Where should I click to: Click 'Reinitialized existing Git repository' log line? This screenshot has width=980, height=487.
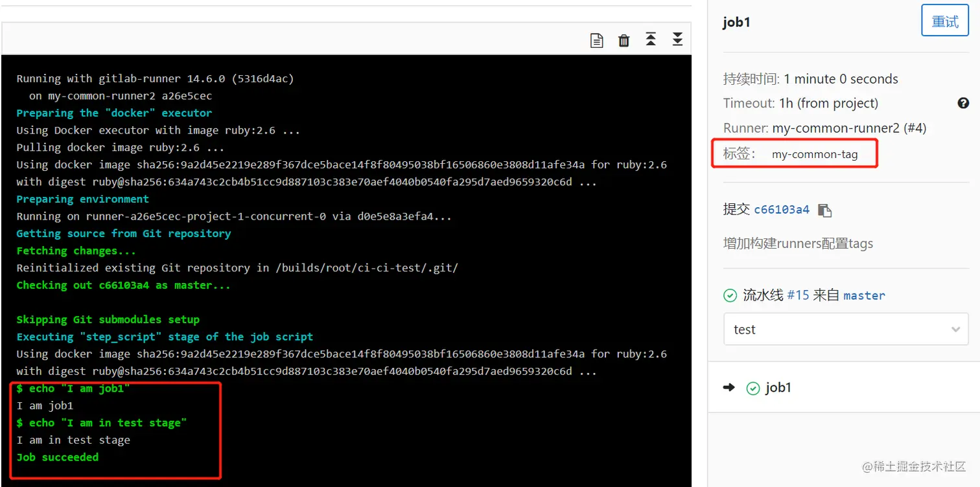coord(237,267)
